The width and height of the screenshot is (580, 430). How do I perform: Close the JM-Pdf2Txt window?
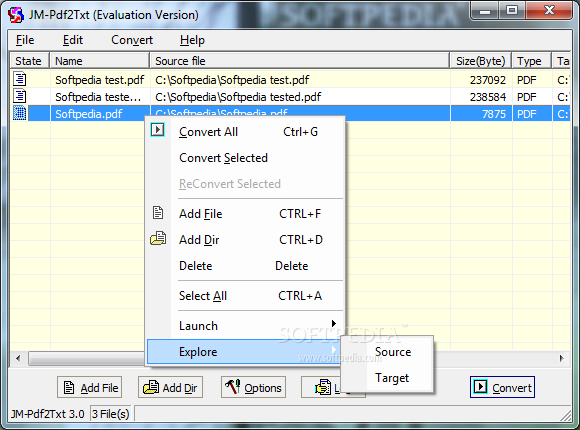click(x=549, y=11)
